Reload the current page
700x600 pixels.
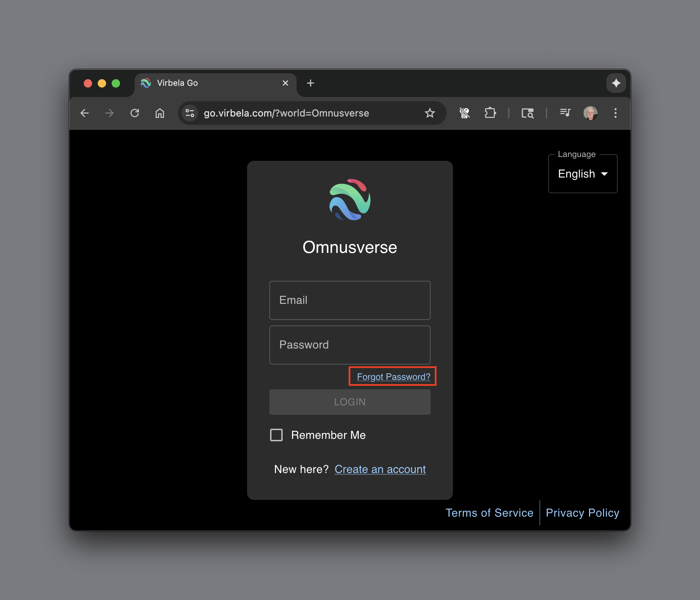click(135, 113)
